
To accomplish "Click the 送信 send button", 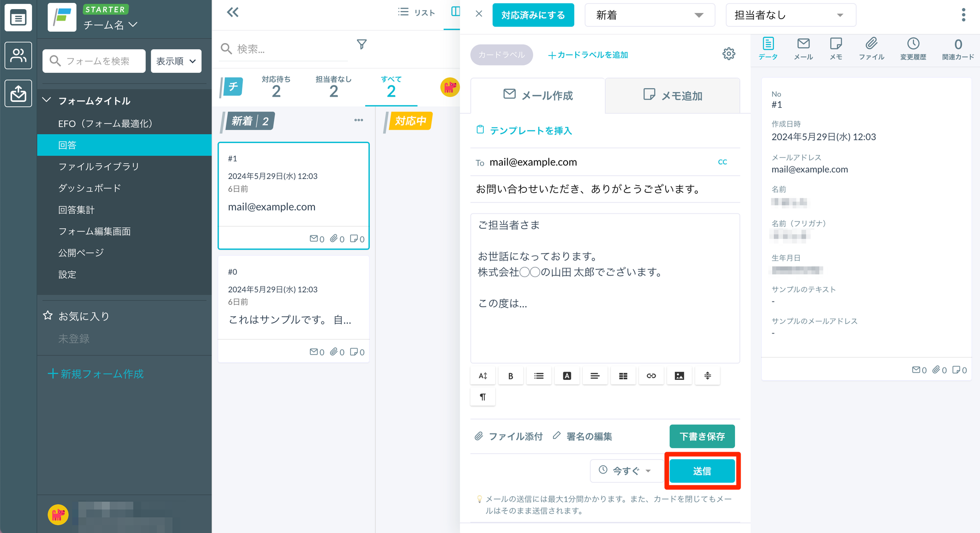I will pos(702,471).
